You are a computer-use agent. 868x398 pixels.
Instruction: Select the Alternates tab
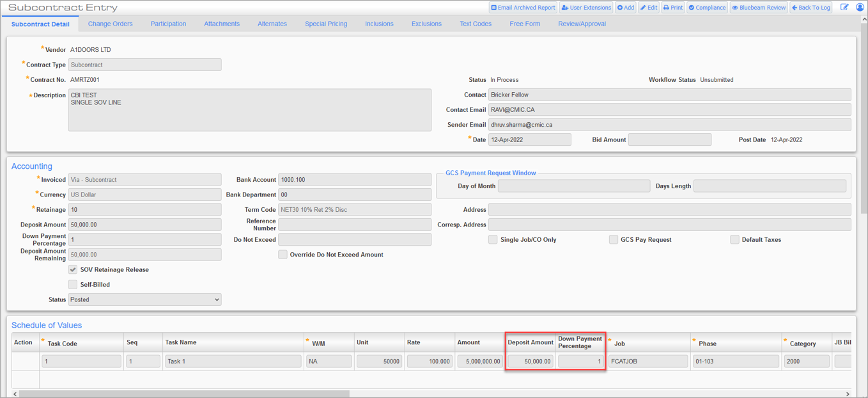click(x=272, y=24)
